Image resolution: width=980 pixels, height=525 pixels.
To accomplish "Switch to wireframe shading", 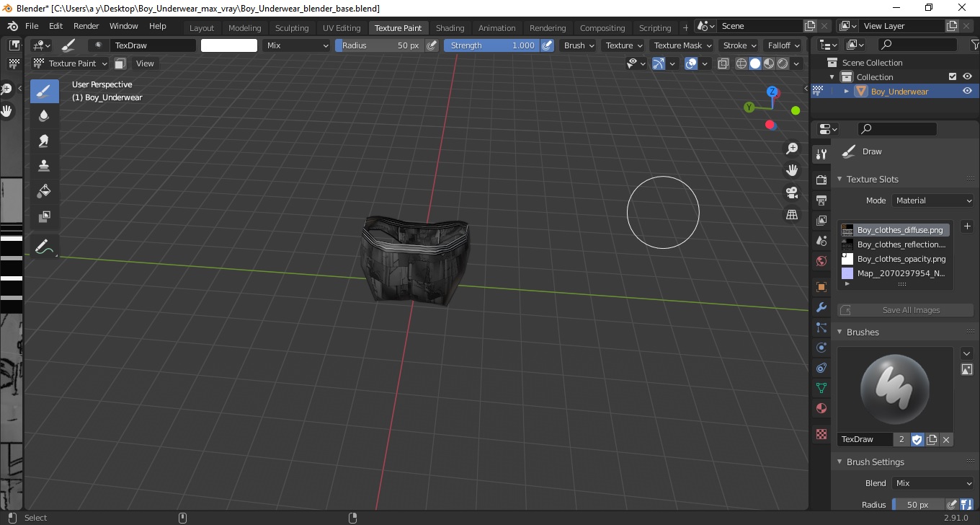I will [741, 63].
